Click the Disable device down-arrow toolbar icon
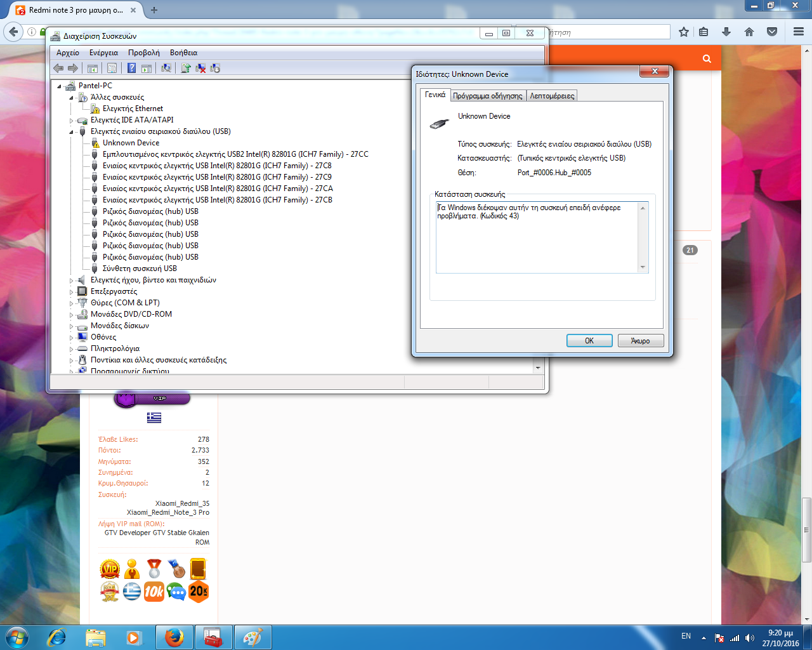This screenshot has height=650, width=812. [x=215, y=69]
